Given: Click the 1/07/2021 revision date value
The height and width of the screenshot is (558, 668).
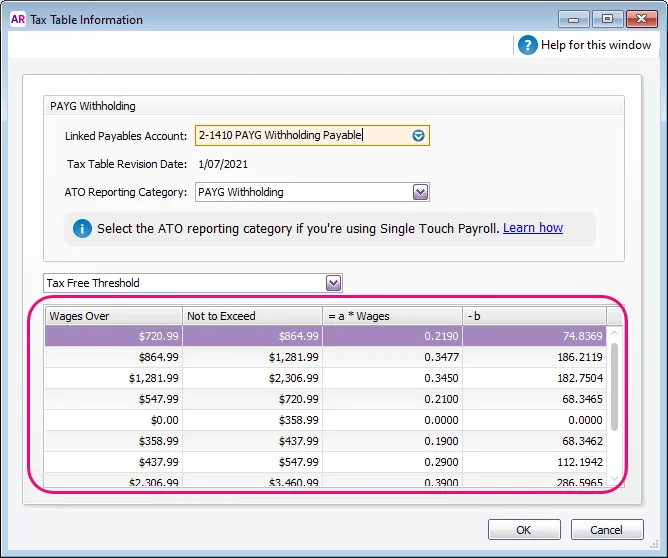Looking at the screenshot, I should [x=223, y=164].
